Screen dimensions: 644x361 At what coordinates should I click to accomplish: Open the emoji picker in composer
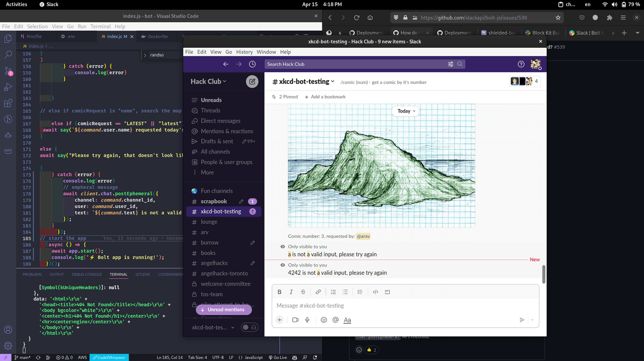point(324,320)
